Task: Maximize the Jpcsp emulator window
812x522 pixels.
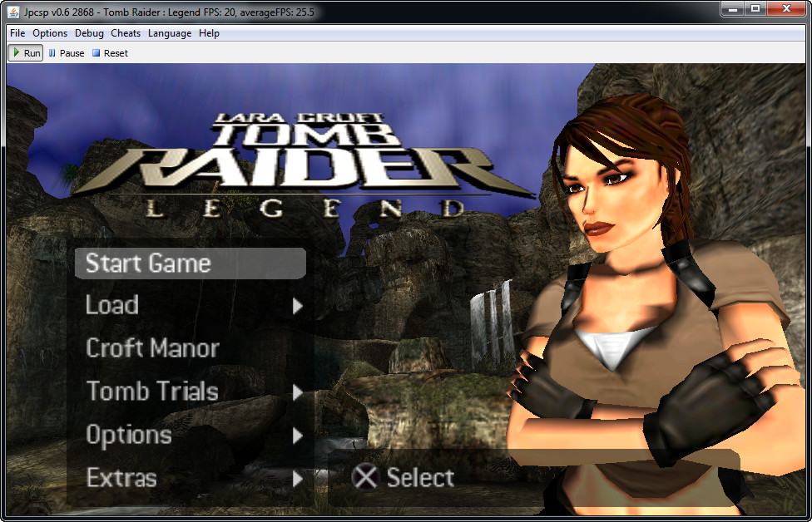Action: click(755, 9)
